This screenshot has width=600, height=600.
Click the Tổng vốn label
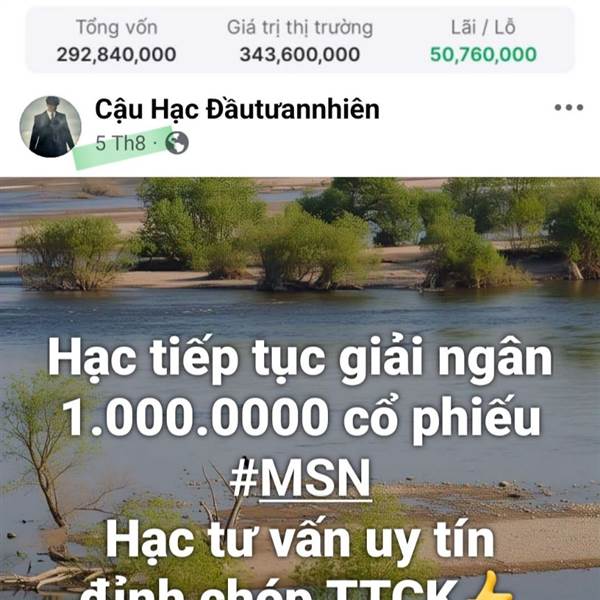coord(117,28)
